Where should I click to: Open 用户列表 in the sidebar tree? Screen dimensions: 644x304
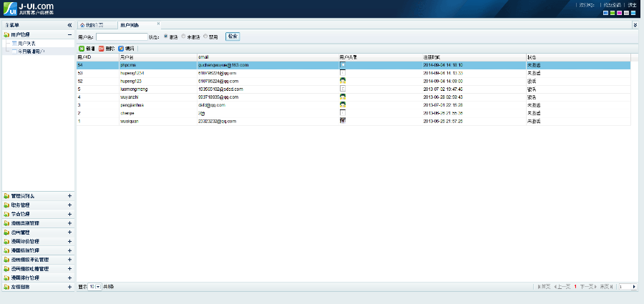pos(26,43)
